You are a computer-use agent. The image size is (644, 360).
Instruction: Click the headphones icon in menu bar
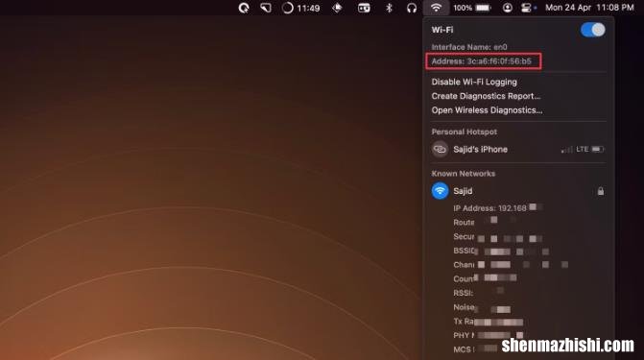coord(412,8)
